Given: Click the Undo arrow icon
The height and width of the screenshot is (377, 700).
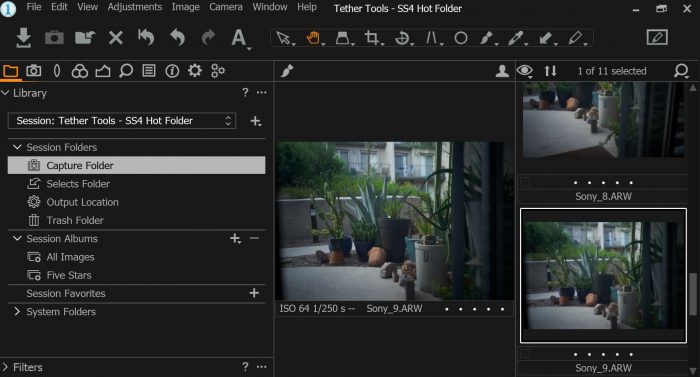Looking at the screenshot, I should 177,38.
